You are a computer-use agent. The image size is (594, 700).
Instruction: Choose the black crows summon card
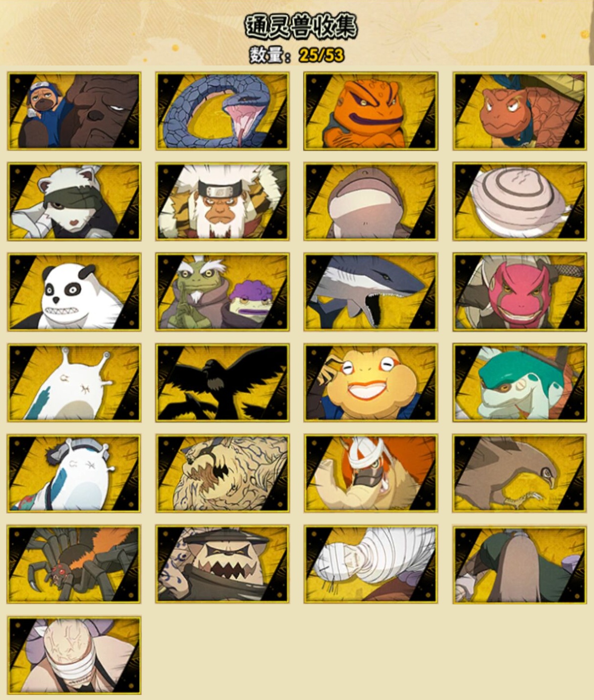[222, 383]
